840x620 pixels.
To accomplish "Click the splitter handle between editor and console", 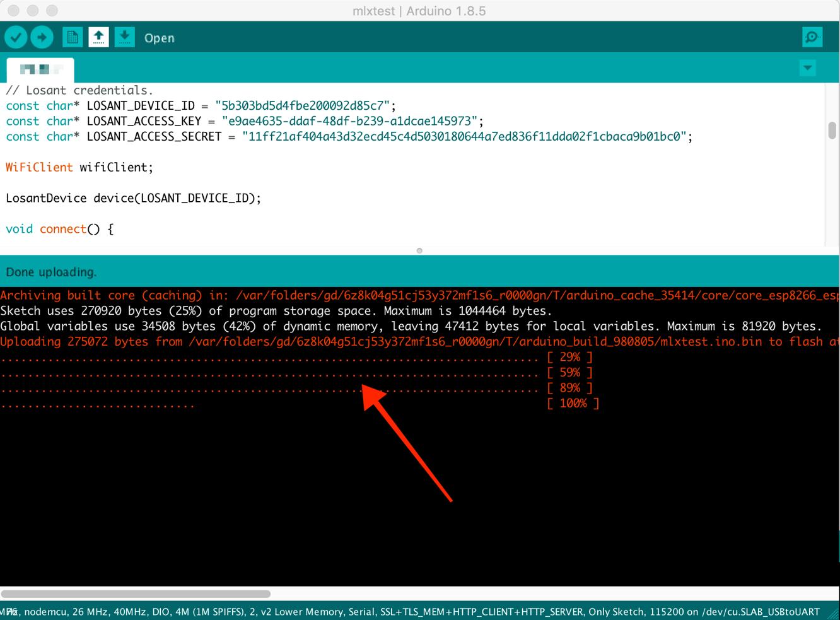I will [x=419, y=250].
